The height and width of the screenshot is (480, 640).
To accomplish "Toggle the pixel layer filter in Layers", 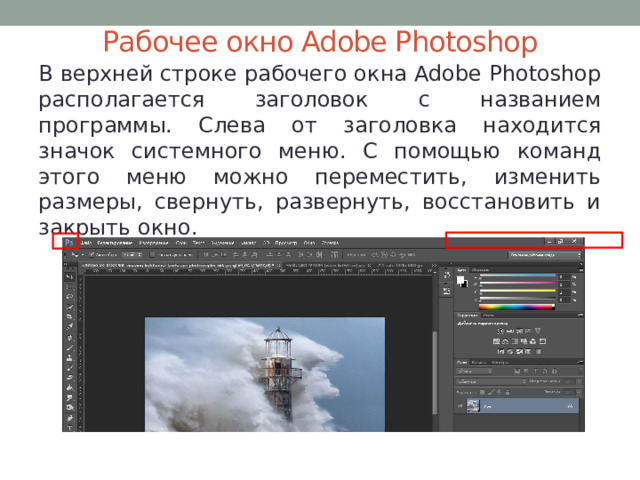I will tap(517, 371).
